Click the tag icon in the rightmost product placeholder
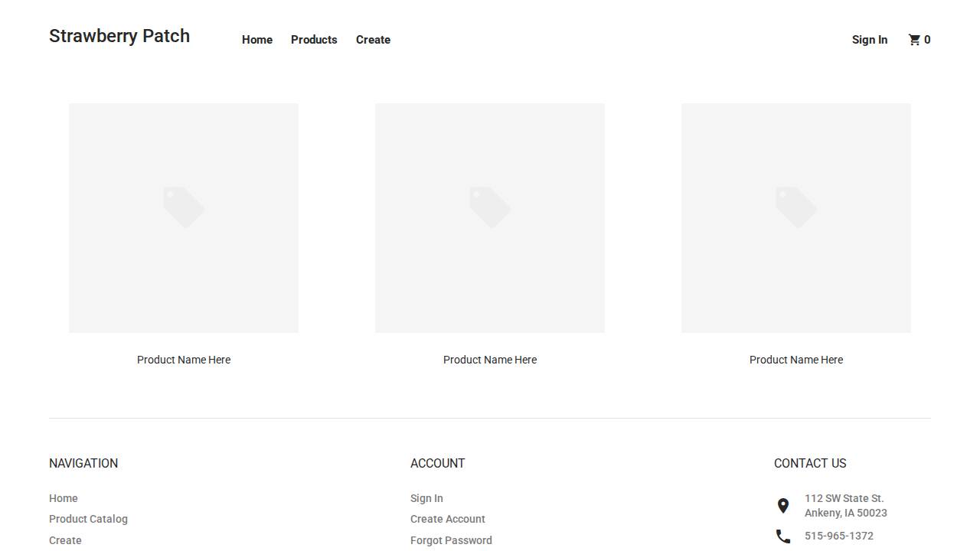The height and width of the screenshot is (551, 980). click(795, 207)
